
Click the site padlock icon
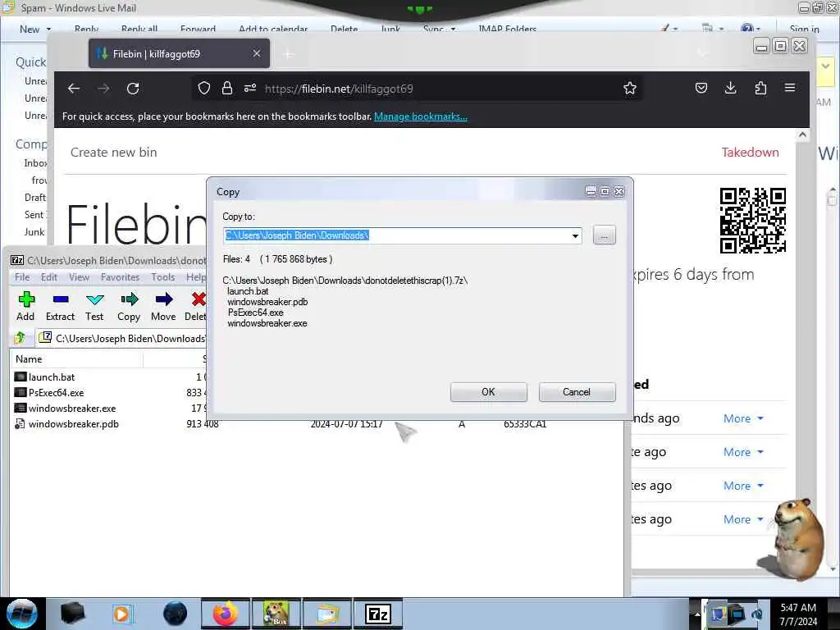click(227, 89)
